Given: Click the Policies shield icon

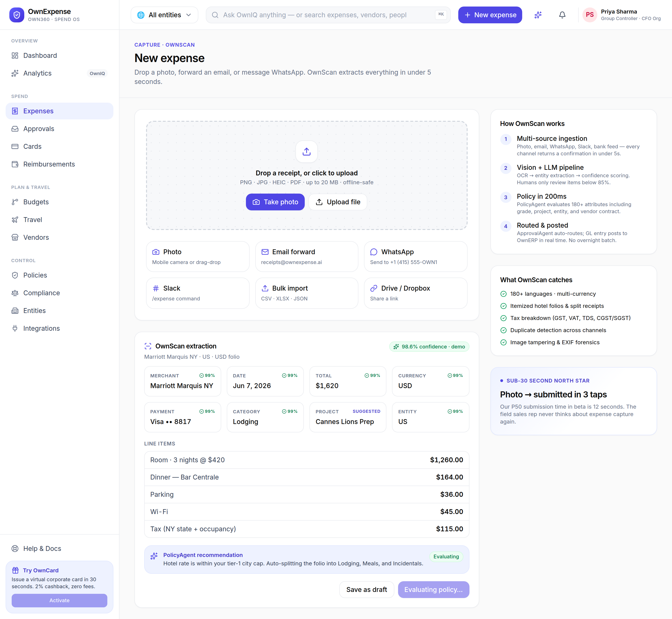Looking at the screenshot, I should (15, 275).
